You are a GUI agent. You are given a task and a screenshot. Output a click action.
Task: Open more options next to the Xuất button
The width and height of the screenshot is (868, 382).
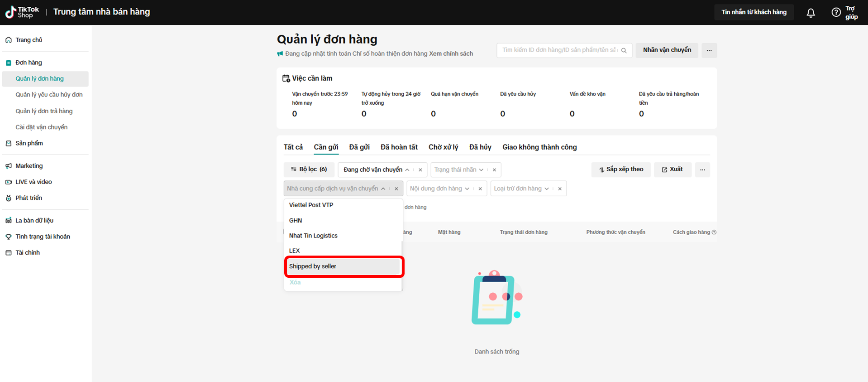point(702,170)
